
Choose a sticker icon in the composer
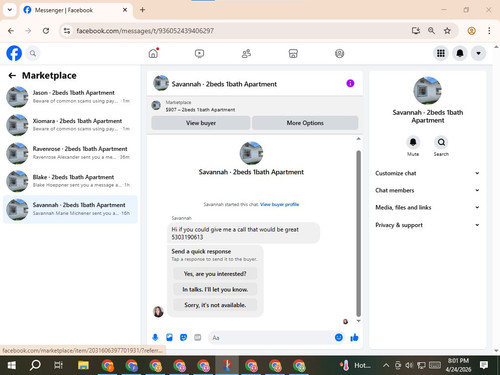tap(183, 338)
